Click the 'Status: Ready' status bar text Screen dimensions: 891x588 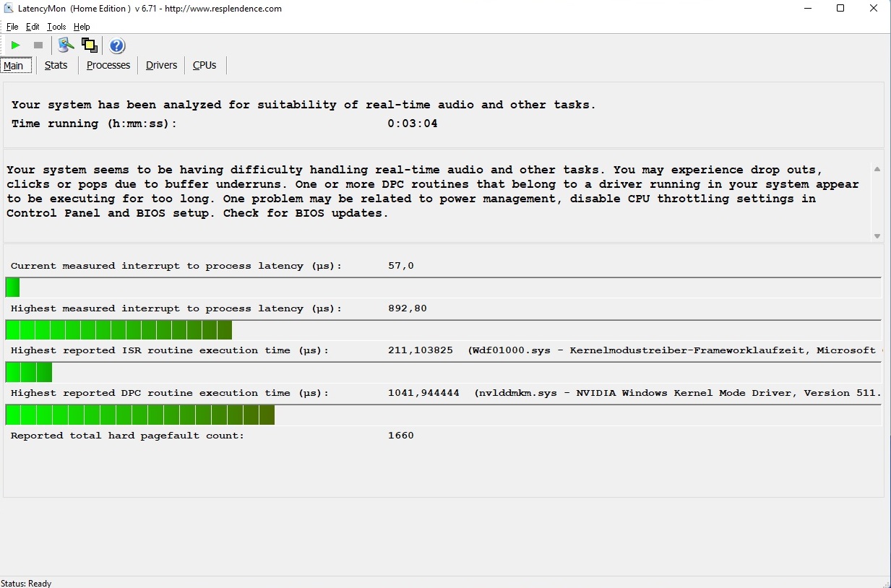(x=27, y=583)
